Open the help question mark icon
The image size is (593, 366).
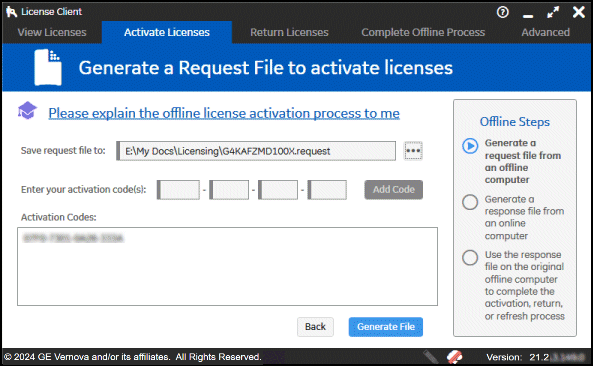click(x=503, y=12)
